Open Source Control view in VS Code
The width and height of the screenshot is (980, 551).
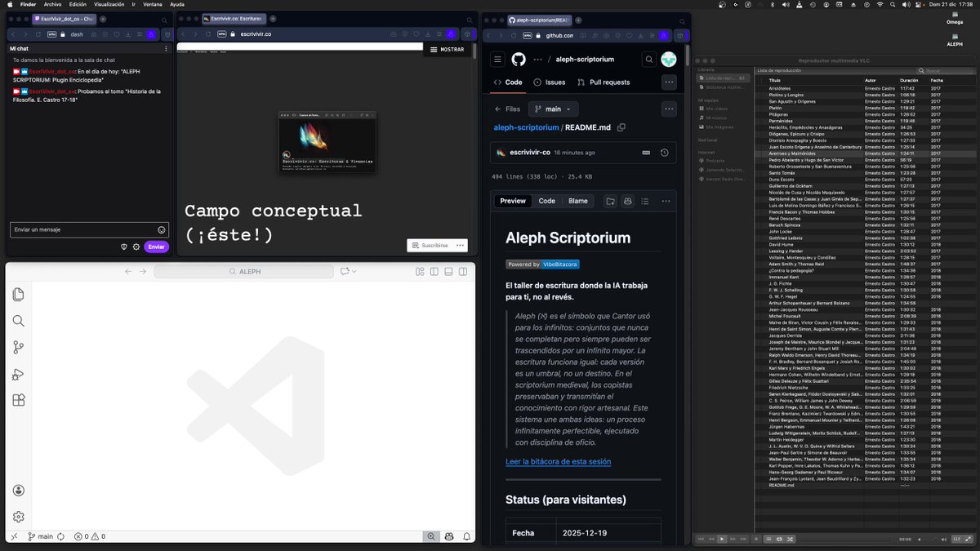[18, 348]
